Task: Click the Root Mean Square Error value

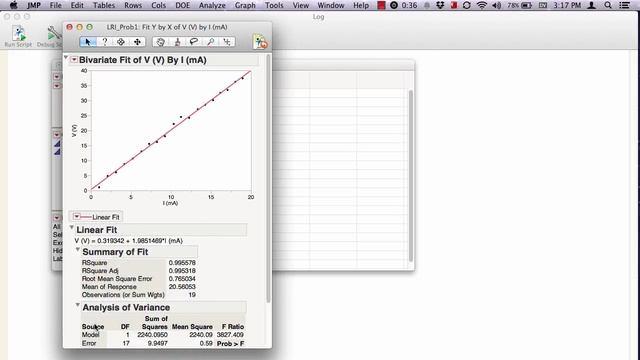Action: click(182, 279)
